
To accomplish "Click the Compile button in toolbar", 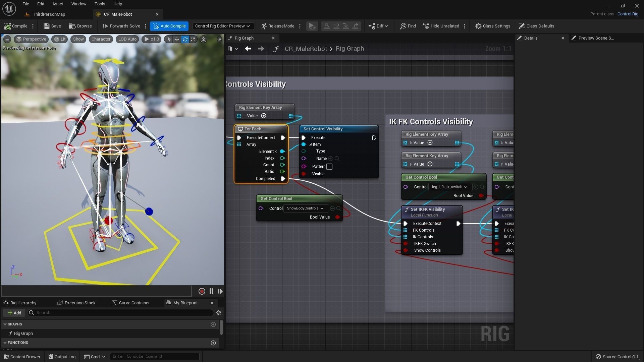I will click(x=16, y=26).
